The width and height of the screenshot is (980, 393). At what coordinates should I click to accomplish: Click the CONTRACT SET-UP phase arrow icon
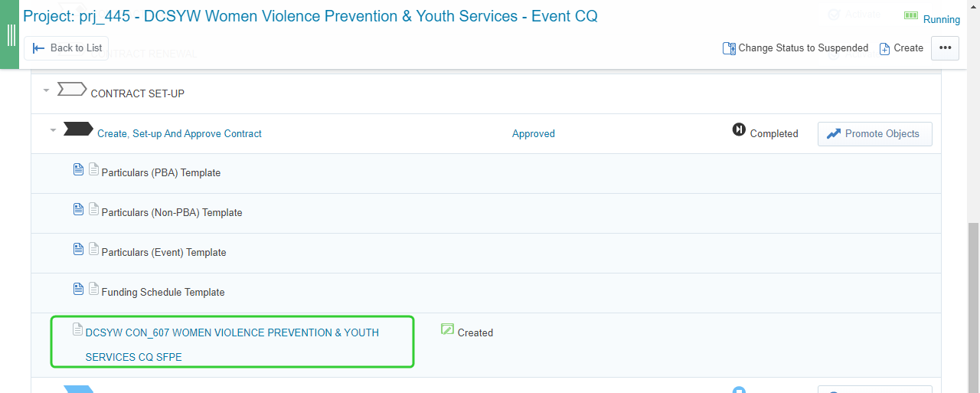72,90
